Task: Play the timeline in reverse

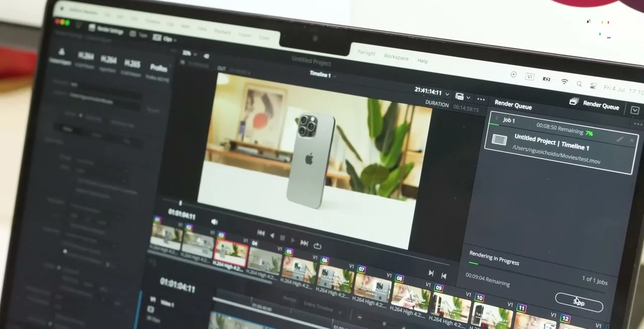Action: (272, 235)
